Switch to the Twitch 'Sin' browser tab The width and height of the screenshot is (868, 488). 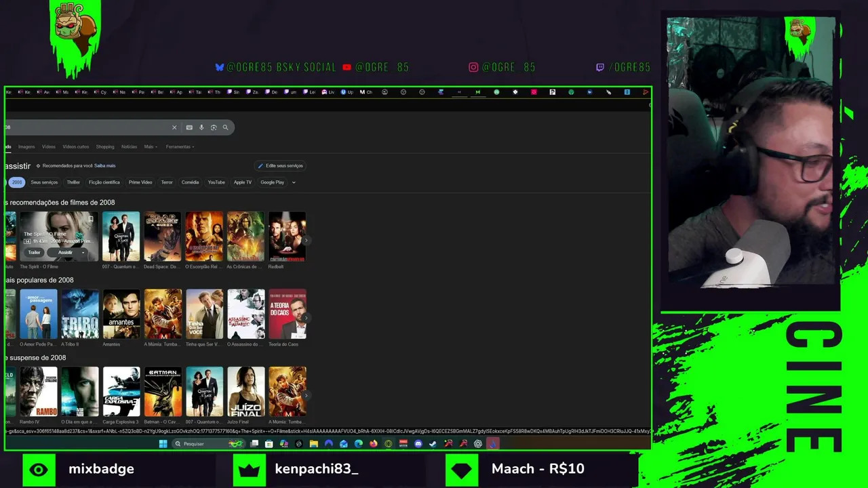coord(233,92)
